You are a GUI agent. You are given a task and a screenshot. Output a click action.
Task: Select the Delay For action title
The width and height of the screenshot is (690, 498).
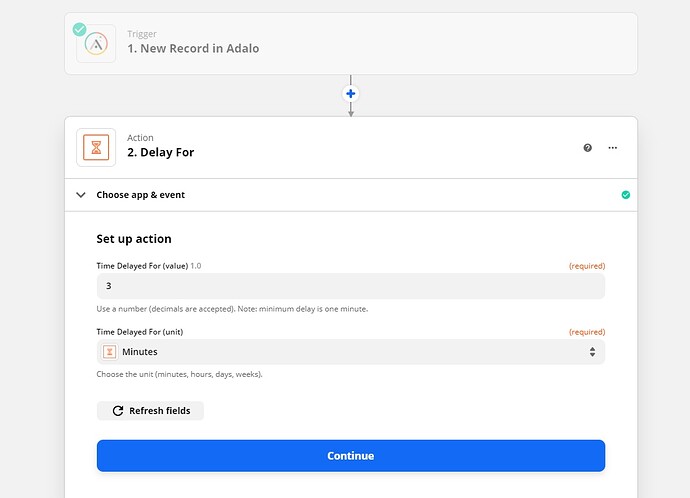point(160,153)
